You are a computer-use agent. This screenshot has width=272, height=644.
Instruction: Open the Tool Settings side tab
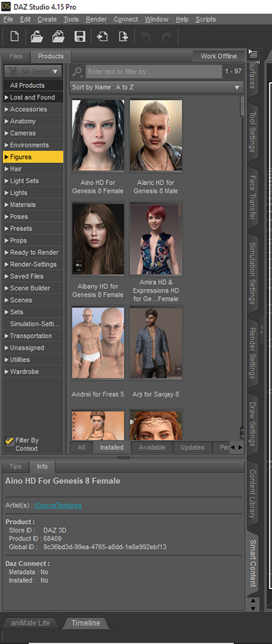tap(253, 132)
